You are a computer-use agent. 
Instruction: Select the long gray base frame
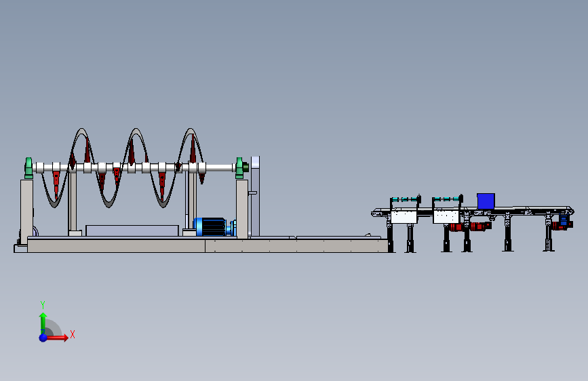pos(208,245)
